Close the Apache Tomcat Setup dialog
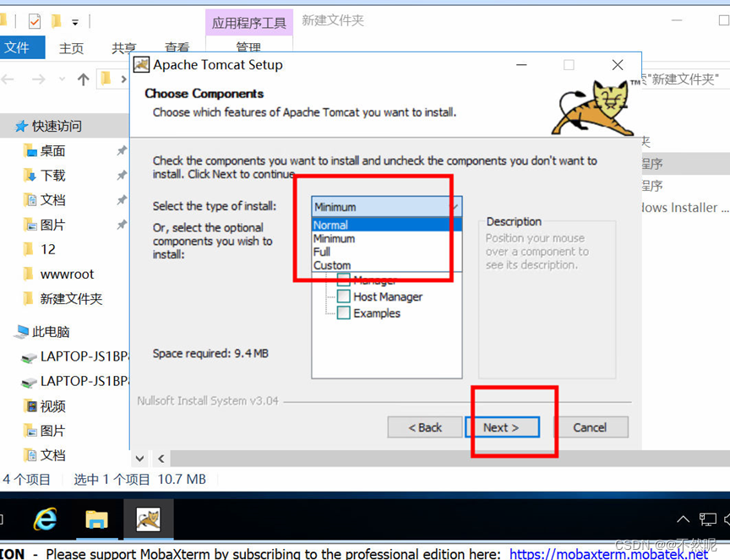 (618, 65)
